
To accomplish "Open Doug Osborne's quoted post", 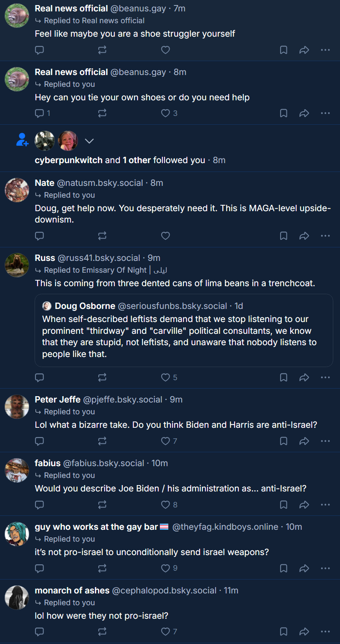I will click(183, 330).
